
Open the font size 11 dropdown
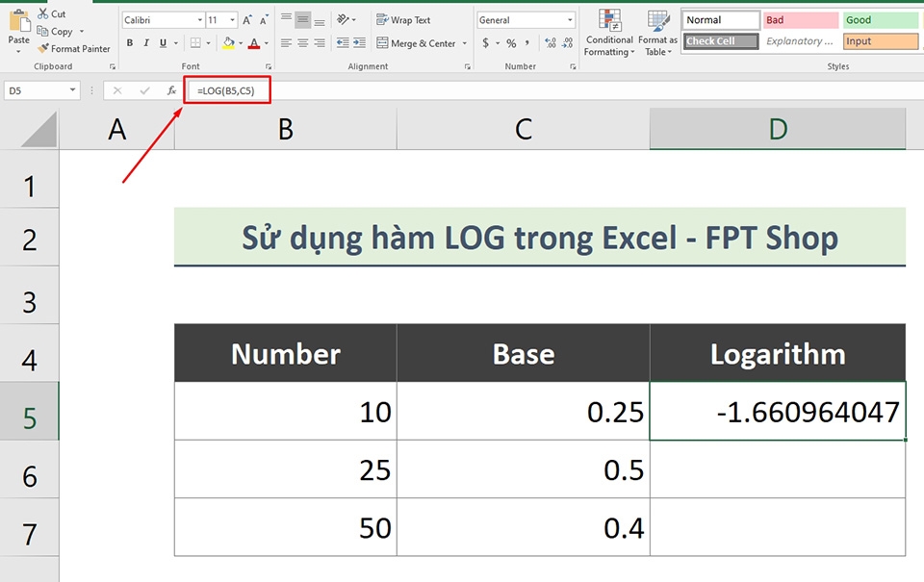coord(232,20)
